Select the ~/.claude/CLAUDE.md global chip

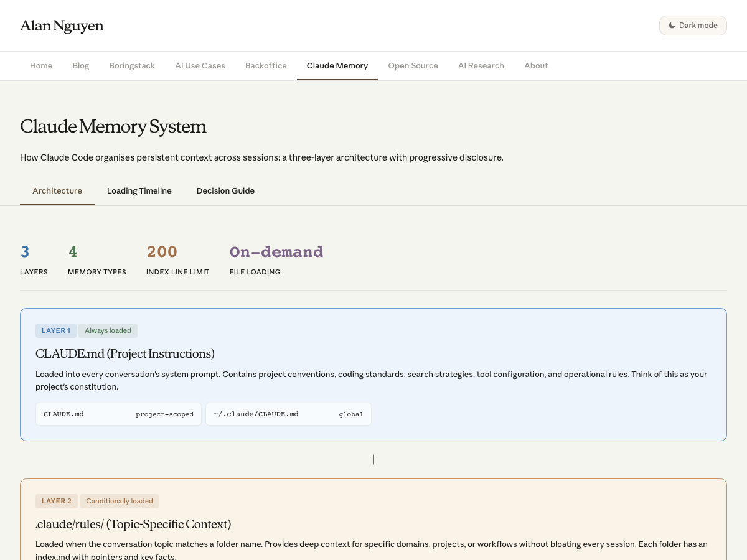(x=288, y=414)
